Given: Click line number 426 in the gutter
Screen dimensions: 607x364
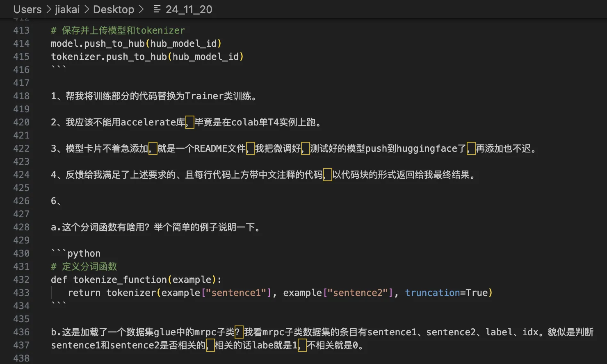Looking at the screenshot, I should tap(21, 201).
